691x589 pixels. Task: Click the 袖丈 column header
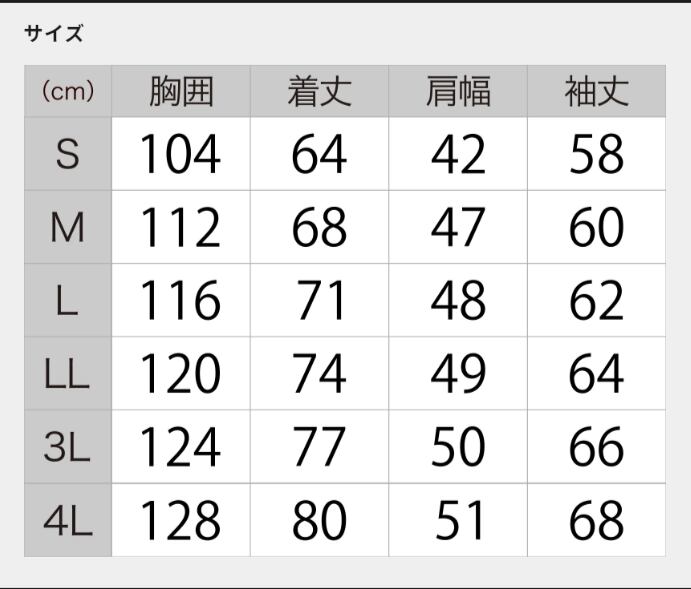[596, 92]
